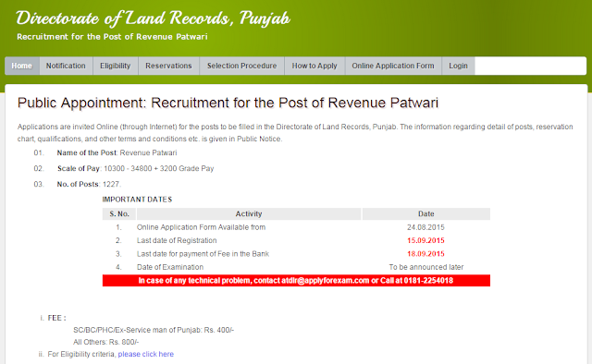Click the 'Revenue Patwari' post name value
This screenshot has height=364, width=592.
tap(148, 152)
